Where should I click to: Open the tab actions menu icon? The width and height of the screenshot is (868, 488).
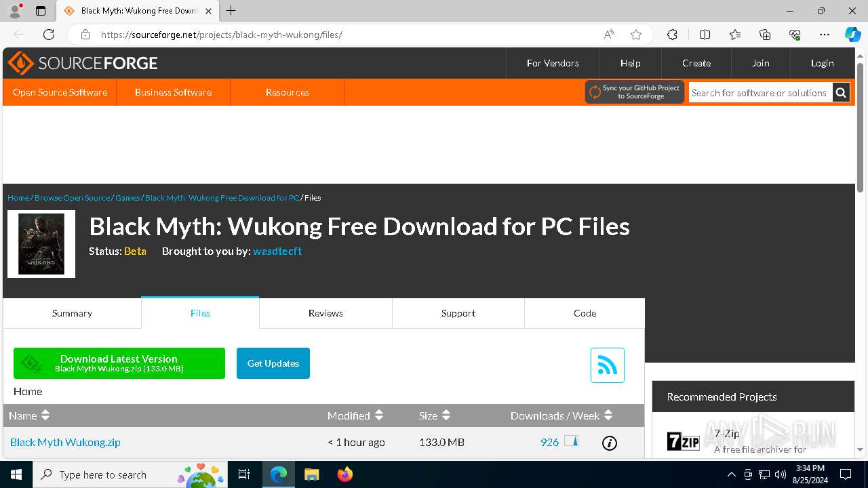41,11
